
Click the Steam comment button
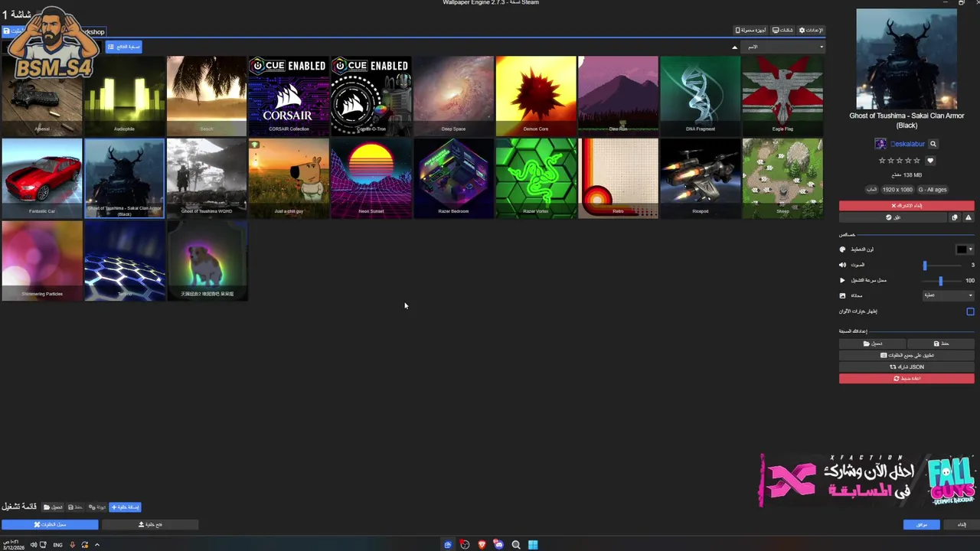(x=893, y=217)
